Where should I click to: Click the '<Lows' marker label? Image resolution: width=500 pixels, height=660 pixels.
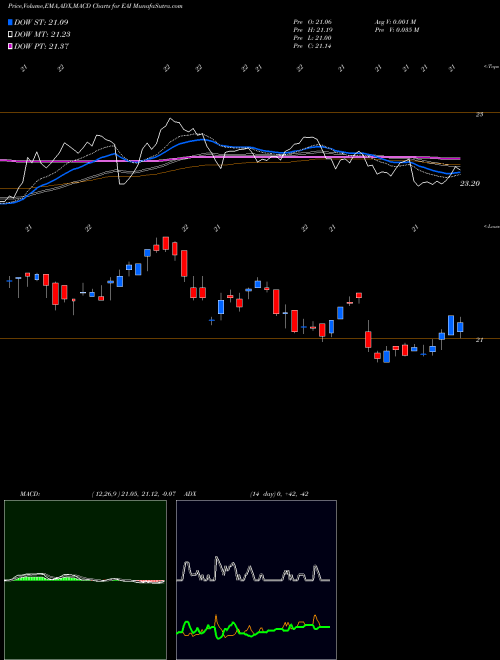[x=492, y=226]
